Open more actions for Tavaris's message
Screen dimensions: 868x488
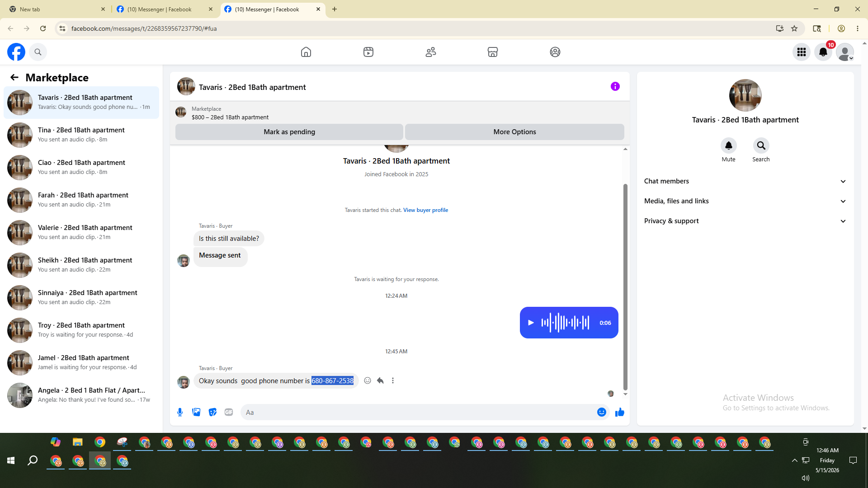(393, 380)
